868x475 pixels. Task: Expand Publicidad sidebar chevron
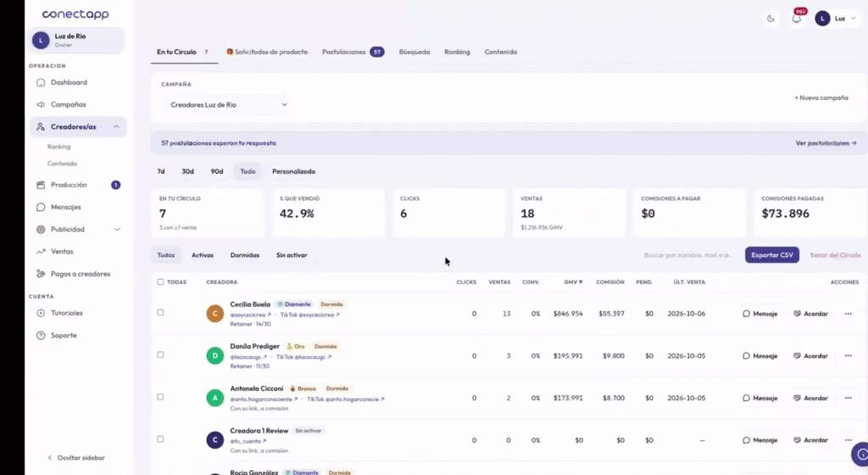click(x=117, y=229)
